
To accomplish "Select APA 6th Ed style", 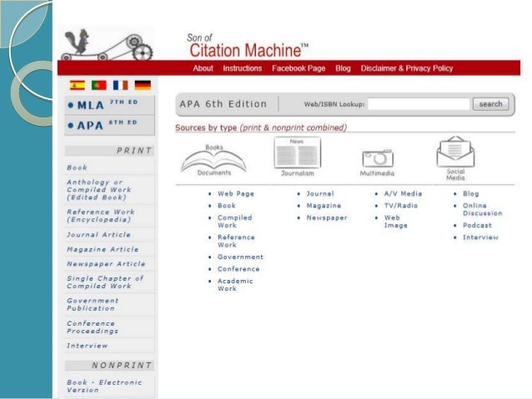I will 109,126.
